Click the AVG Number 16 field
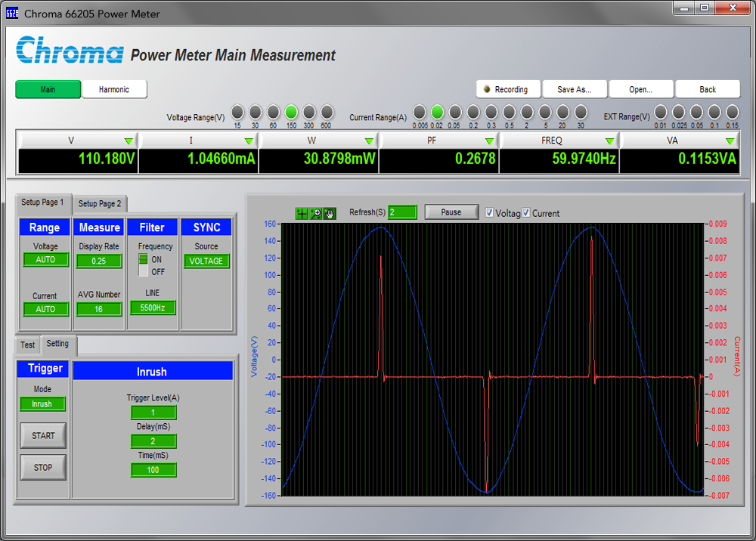Image resolution: width=756 pixels, height=541 pixels. click(99, 309)
